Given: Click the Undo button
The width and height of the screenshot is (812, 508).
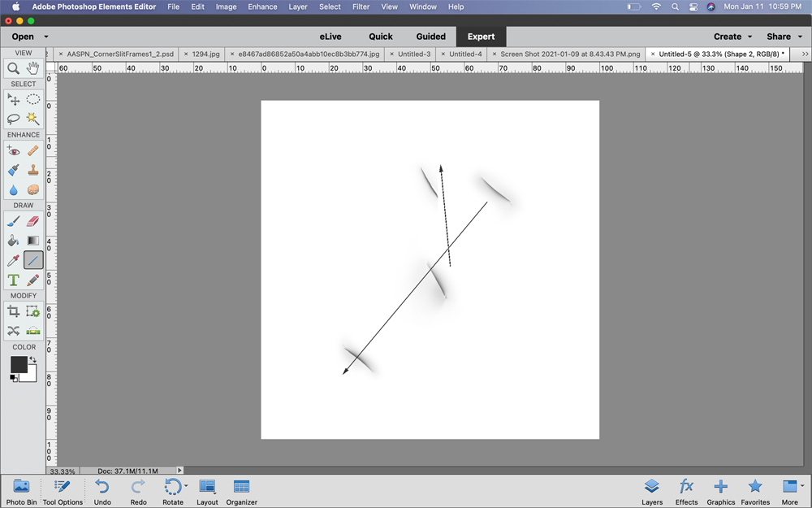Looking at the screenshot, I should point(102,492).
